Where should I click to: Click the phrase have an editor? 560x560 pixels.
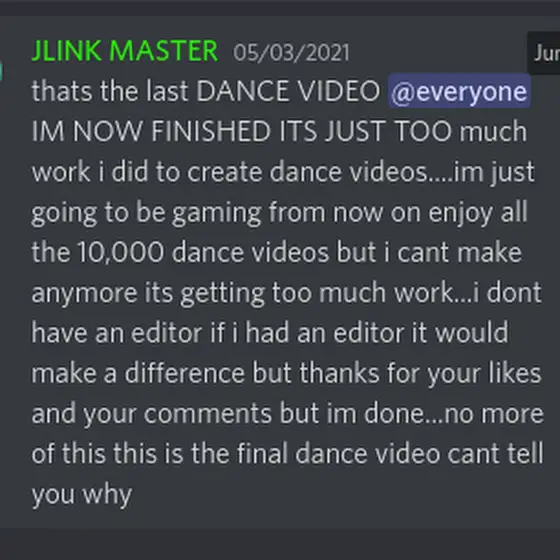click(117, 333)
